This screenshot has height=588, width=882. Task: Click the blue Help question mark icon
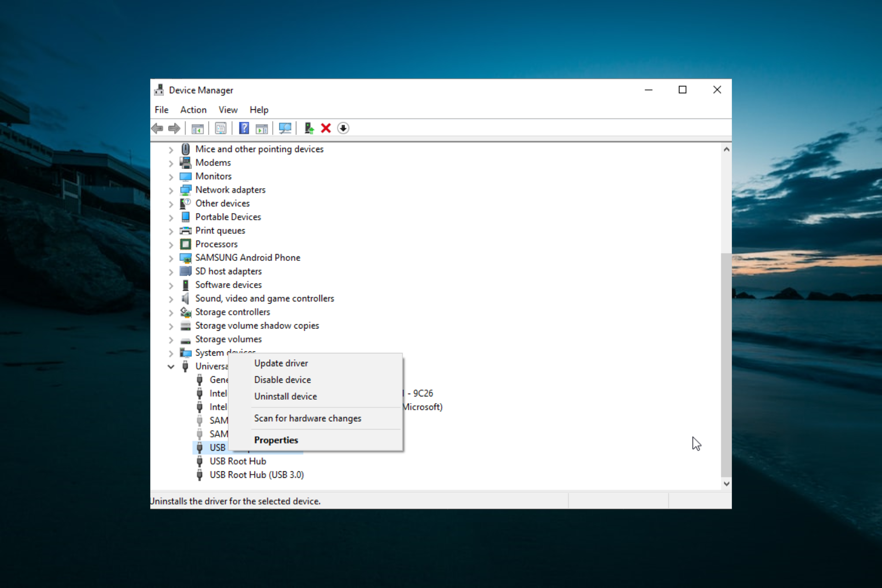(x=244, y=128)
